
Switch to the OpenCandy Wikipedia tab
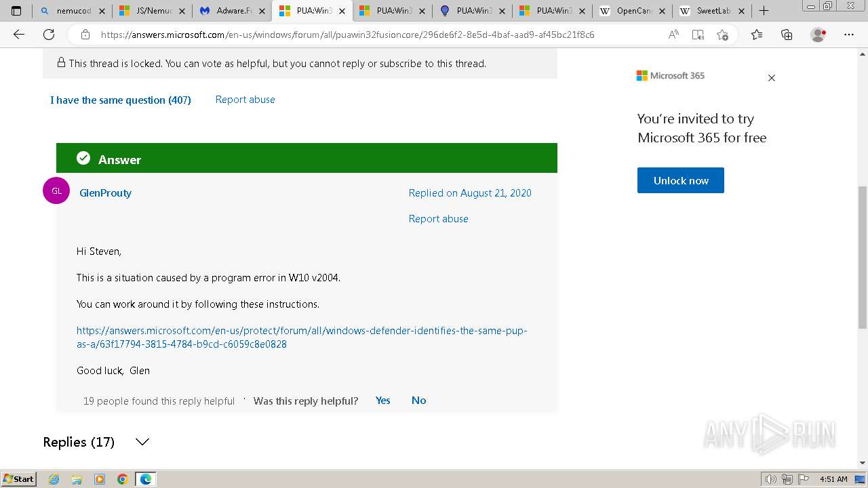pos(632,11)
